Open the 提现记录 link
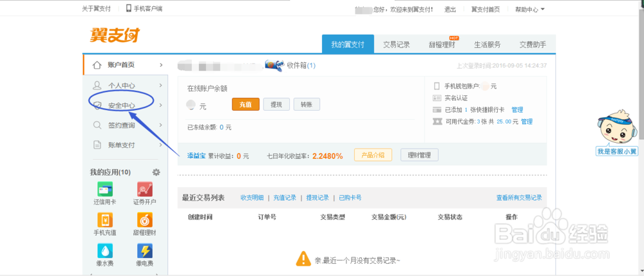Viewport: 644px width, 276px height. 317,198
